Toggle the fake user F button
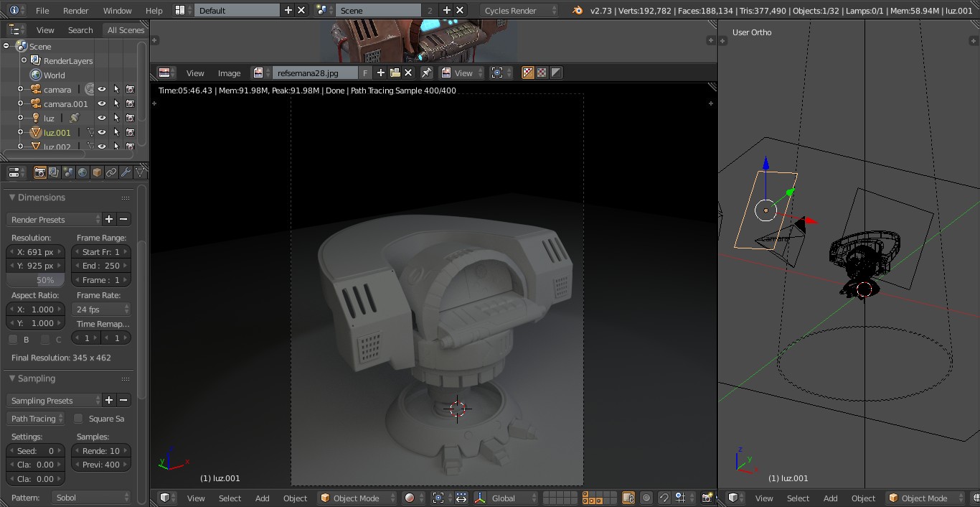 (x=365, y=73)
